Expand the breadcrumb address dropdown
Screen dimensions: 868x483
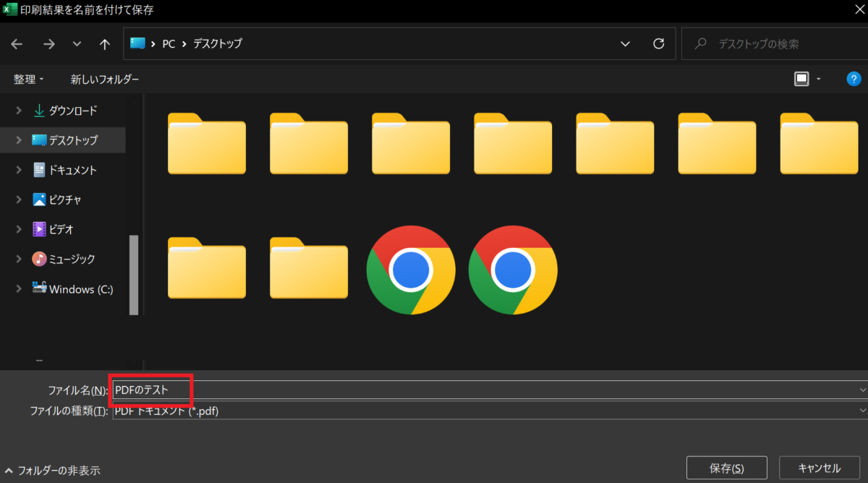625,43
